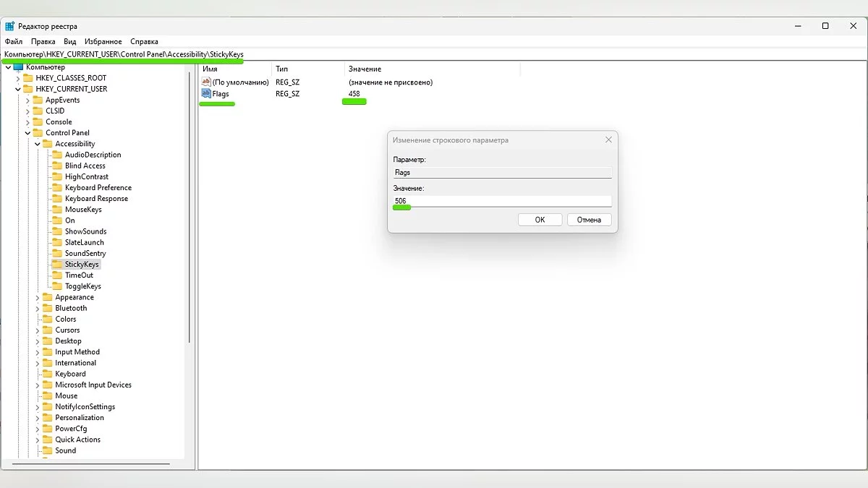
Task: Click the Значение input field containing 506
Action: point(502,201)
